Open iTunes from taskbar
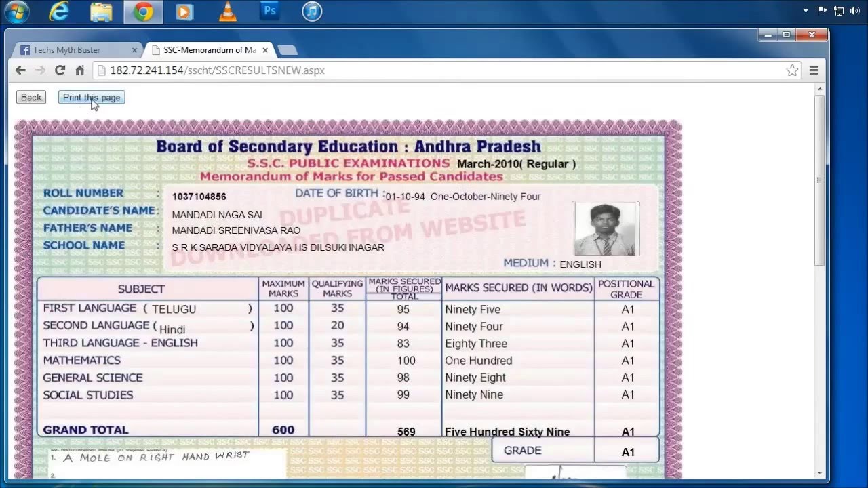The height and width of the screenshot is (488, 868). (312, 12)
